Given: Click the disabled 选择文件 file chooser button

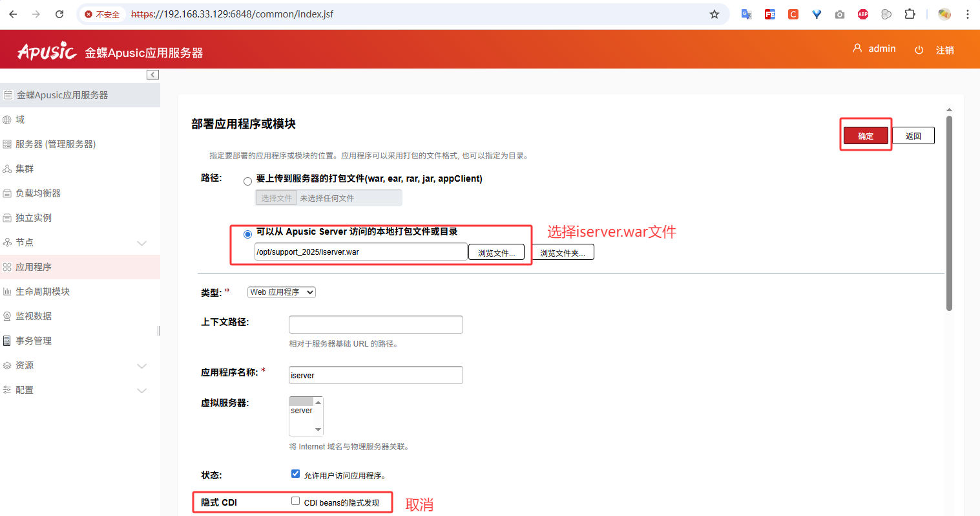Looking at the screenshot, I should pos(276,199).
